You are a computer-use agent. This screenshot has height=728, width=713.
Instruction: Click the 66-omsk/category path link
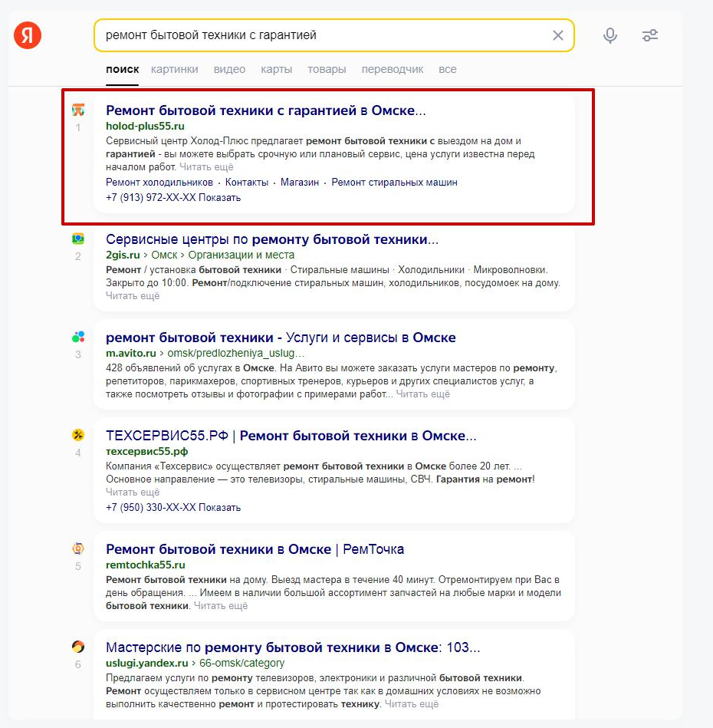pyautogui.click(x=242, y=663)
